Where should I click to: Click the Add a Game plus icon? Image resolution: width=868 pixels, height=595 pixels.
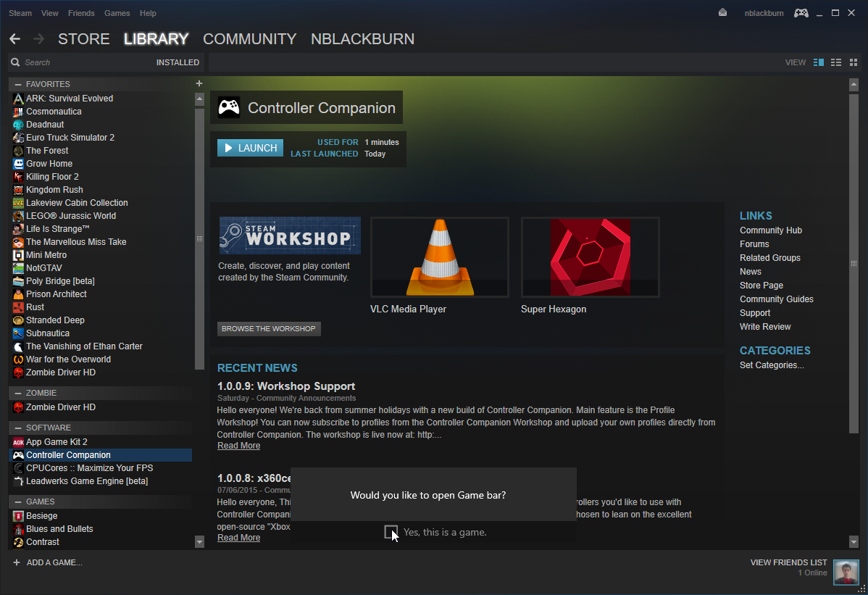(x=17, y=562)
